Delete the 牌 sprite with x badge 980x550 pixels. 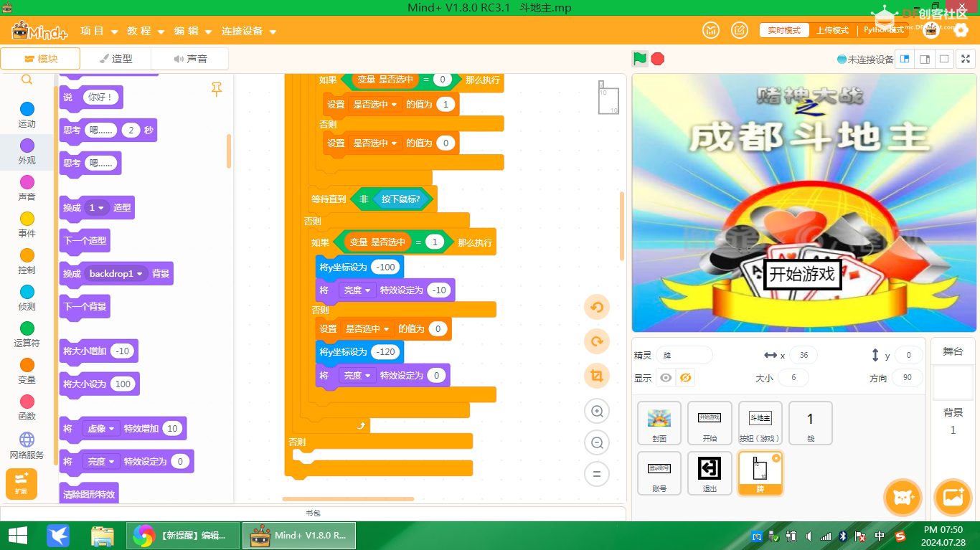click(x=776, y=457)
